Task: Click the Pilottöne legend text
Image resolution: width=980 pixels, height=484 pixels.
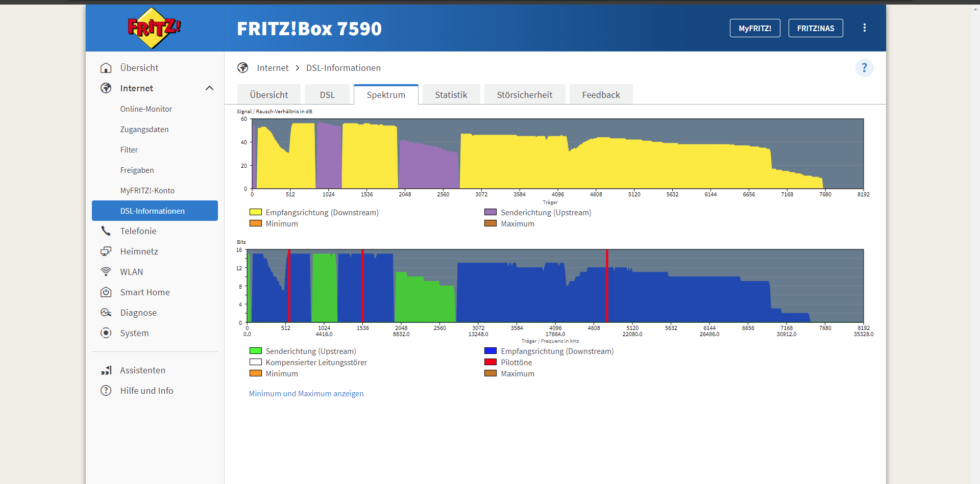Action: tap(517, 362)
